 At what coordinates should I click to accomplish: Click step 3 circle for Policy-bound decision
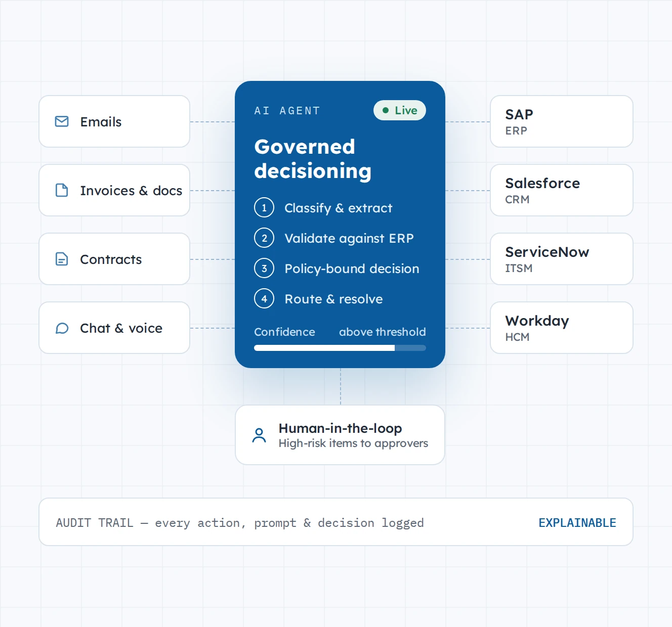pos(264,268)
